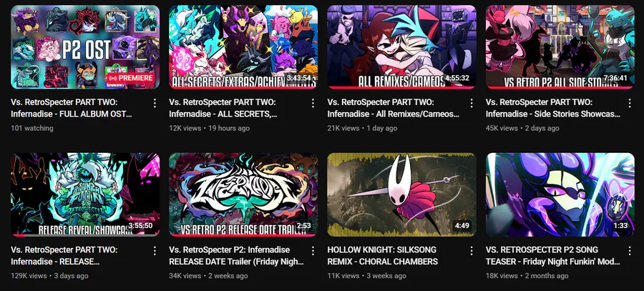Viewport: 644px width, 291px height.
Task: Open the All Remixes/Cameos thumbnail
Action: point(401,46)
